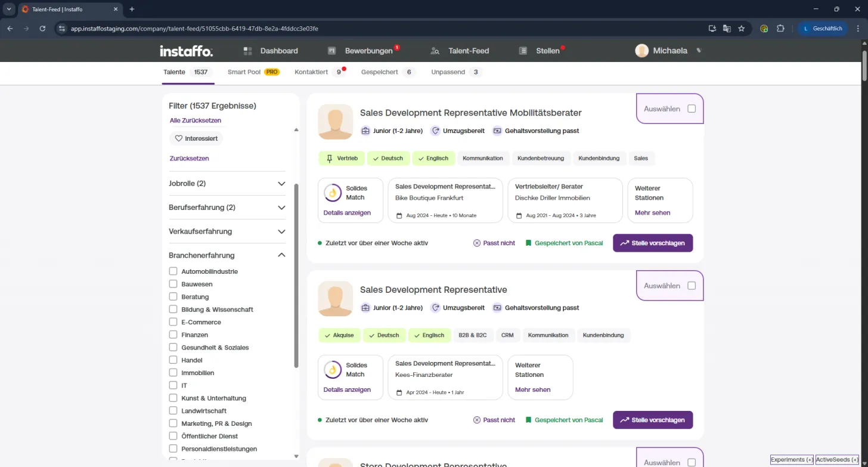Screen dimensions: 868x467
Task: Tick Auswählen checkbox on Sales Development Representative card
Action: point(692,286)
